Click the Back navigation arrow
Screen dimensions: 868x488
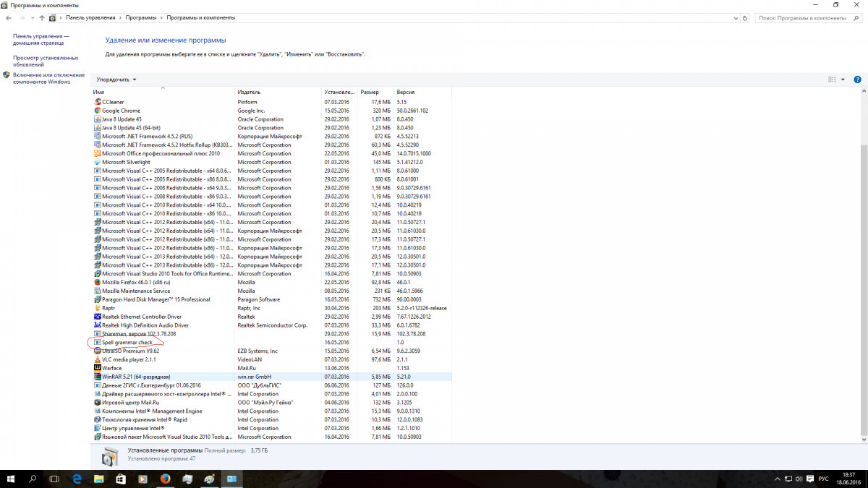click(8, 17)
